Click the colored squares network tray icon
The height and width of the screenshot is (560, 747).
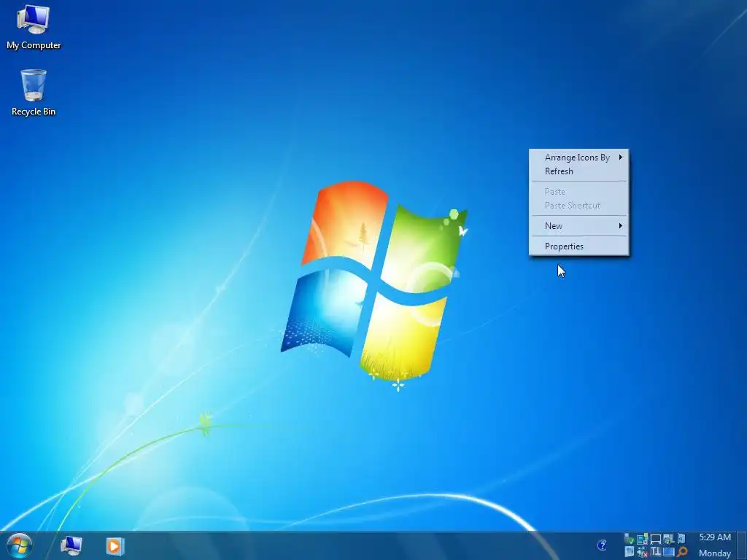point(642,539)
